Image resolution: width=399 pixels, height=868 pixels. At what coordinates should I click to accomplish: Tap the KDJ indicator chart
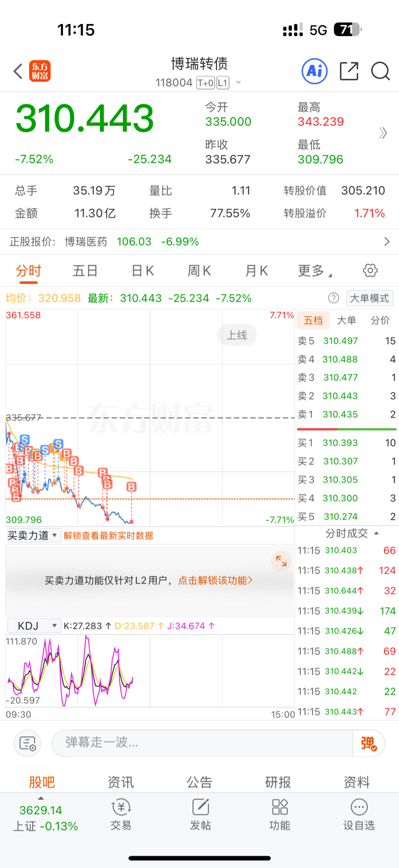coord(150,671)
